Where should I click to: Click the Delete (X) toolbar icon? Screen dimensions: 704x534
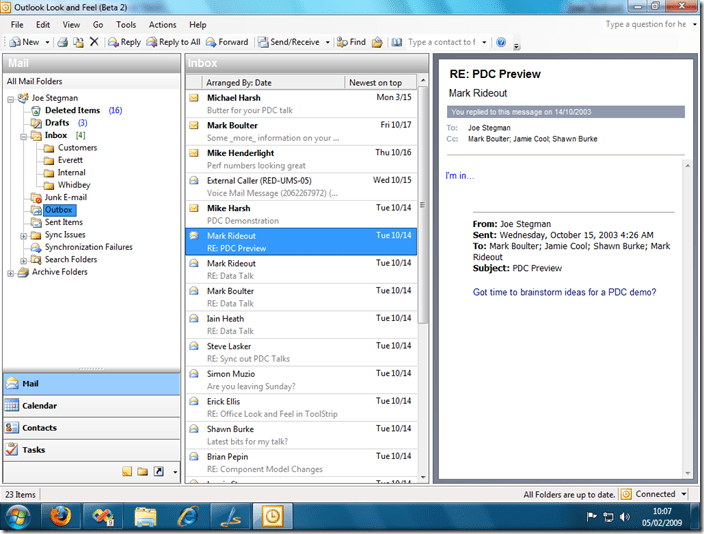[94, 42]
